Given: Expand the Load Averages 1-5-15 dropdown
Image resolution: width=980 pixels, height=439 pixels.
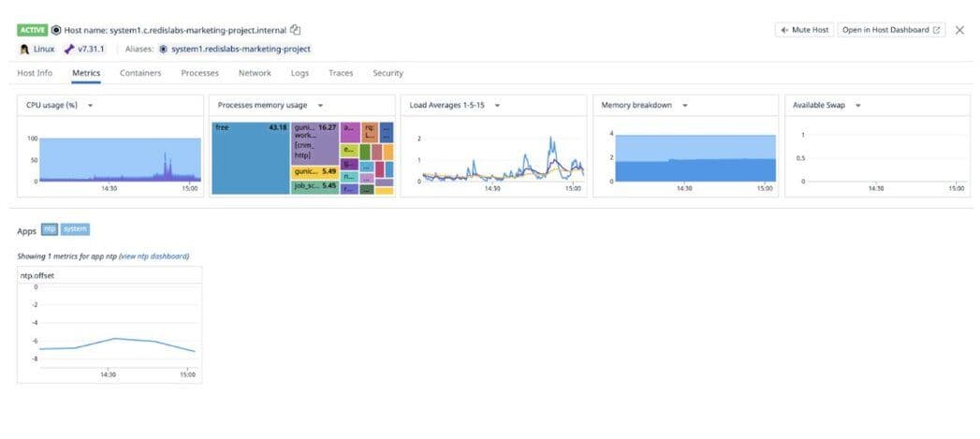Looking at the screenshot, I should pyautogui.click(x=497, y=105).
